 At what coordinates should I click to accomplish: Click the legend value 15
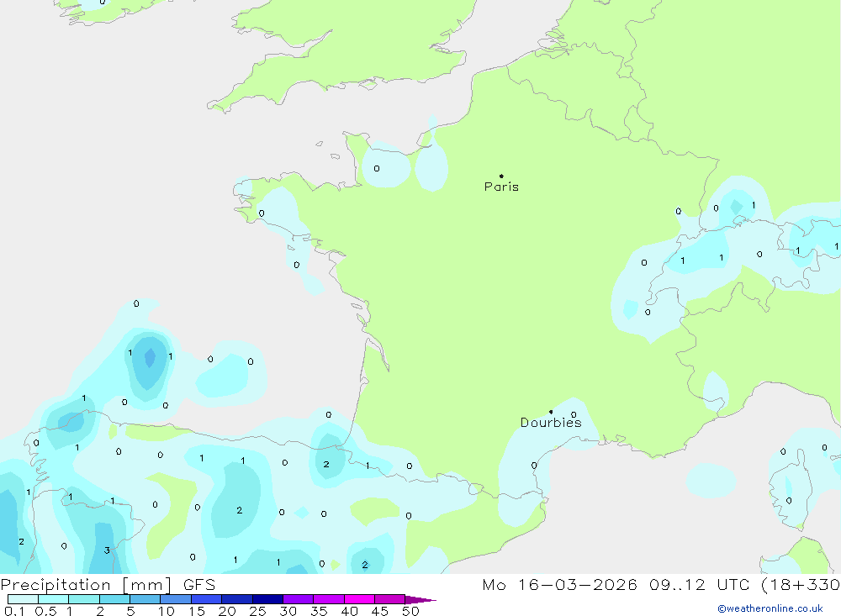pyautogui.click(x=196, y=611)
